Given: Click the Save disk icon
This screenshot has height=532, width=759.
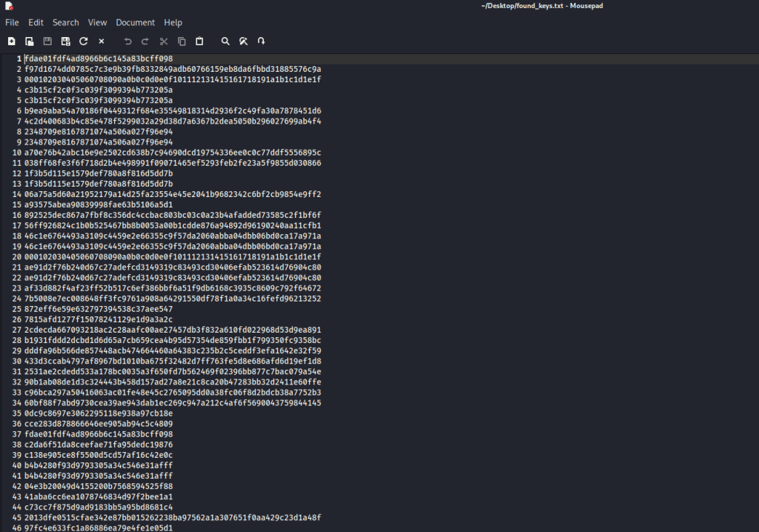Looking at the screenshot, I should [x=47, y=41].
